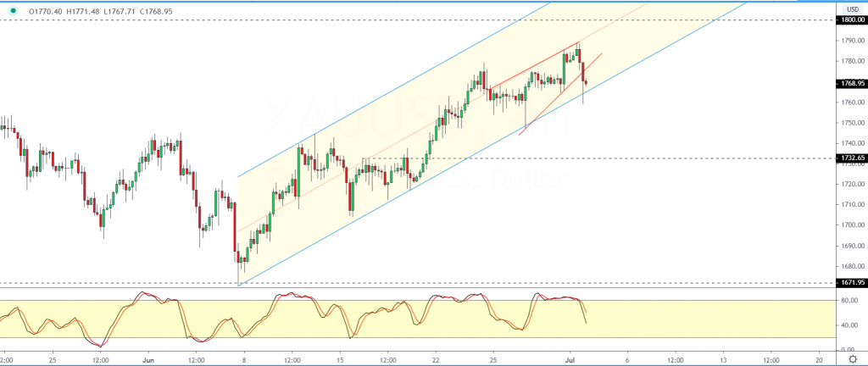Click the 1680.00 price axis label
The image size is (868, 366).
point(854,266)
